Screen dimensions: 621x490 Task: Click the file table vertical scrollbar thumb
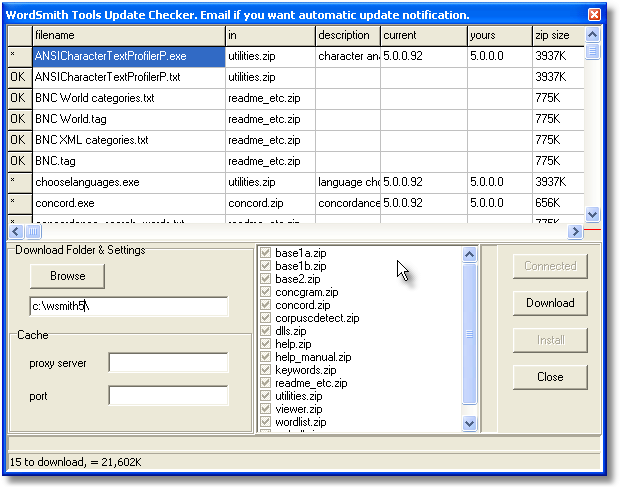[x=592, y=51]
